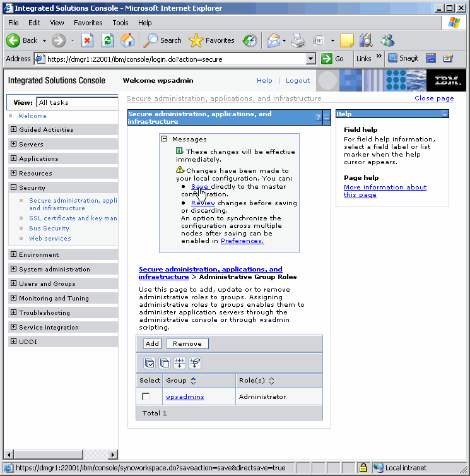Collapse the Messages section
Viewport: 470px width, 476px height.
(165, 139)
